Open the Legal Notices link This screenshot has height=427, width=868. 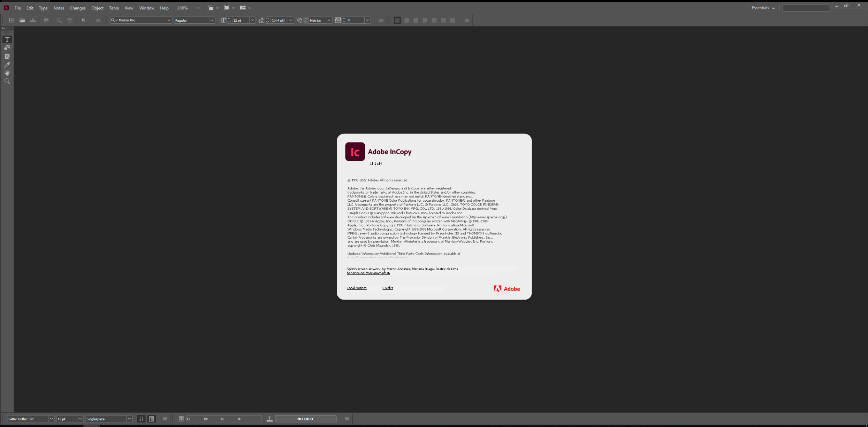point(357,288)
